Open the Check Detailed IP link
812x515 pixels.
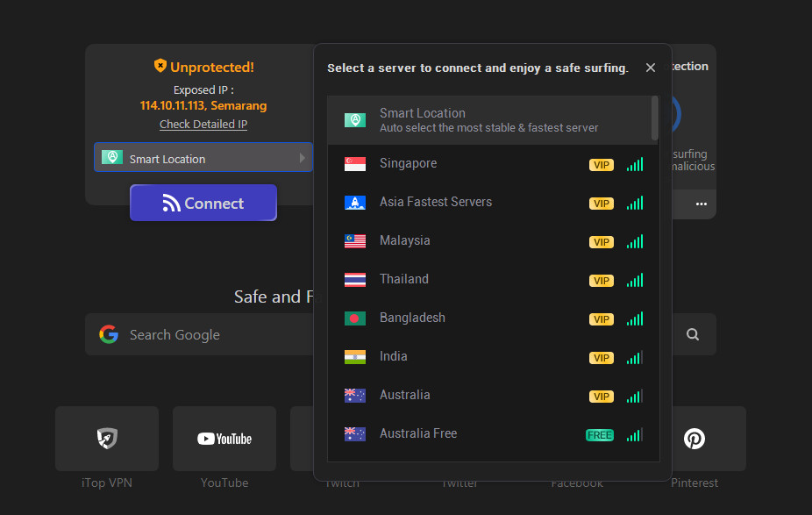pyautogui.click(x=203, y=125)
